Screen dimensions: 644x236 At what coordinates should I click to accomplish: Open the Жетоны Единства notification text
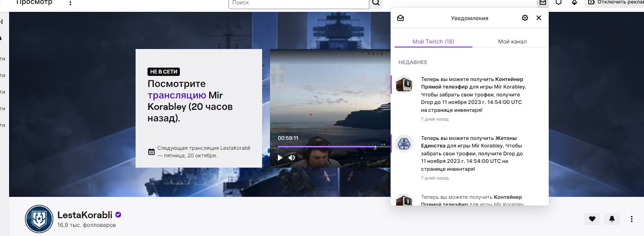(x=472, y=153)
